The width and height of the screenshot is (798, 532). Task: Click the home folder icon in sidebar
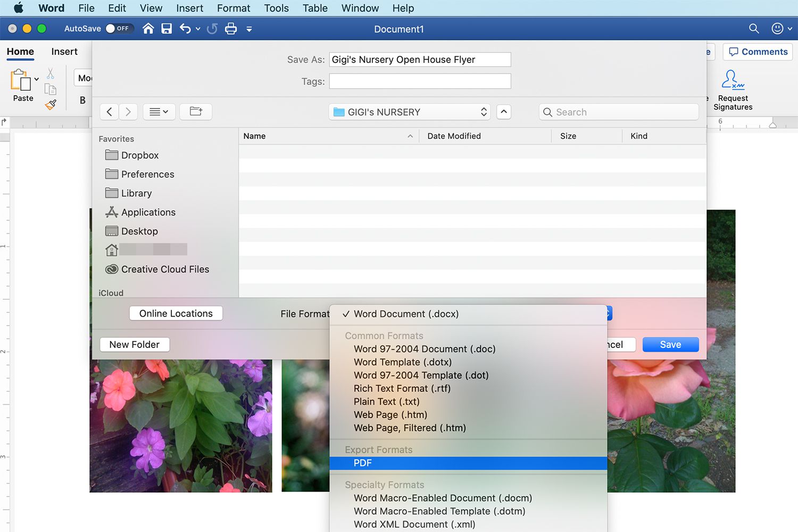tap(112, 250)
